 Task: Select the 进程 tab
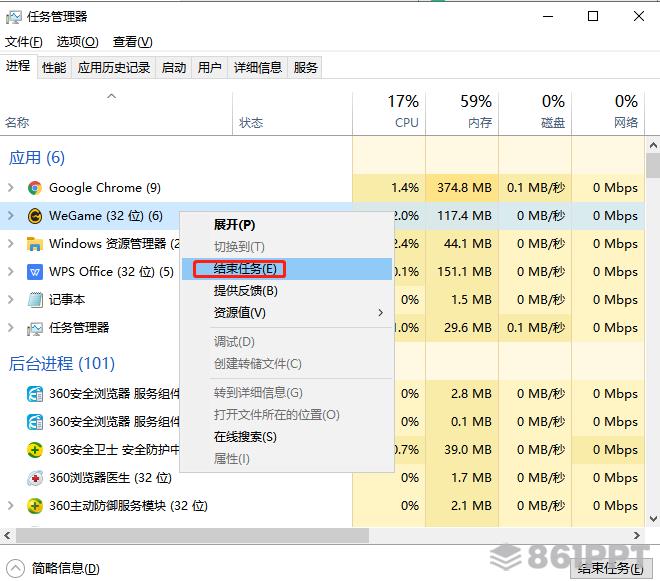(18, 66)
